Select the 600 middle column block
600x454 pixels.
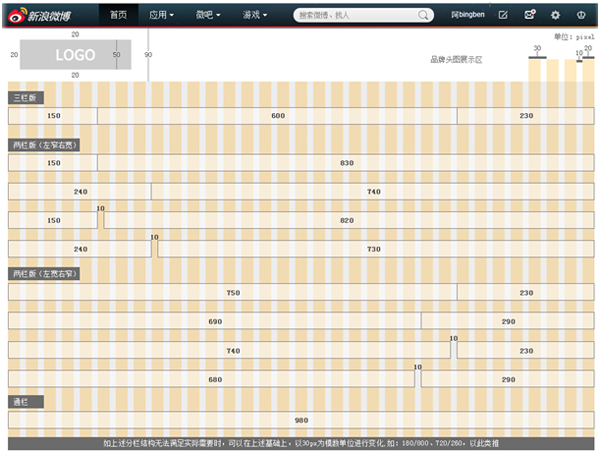(277, 116)
